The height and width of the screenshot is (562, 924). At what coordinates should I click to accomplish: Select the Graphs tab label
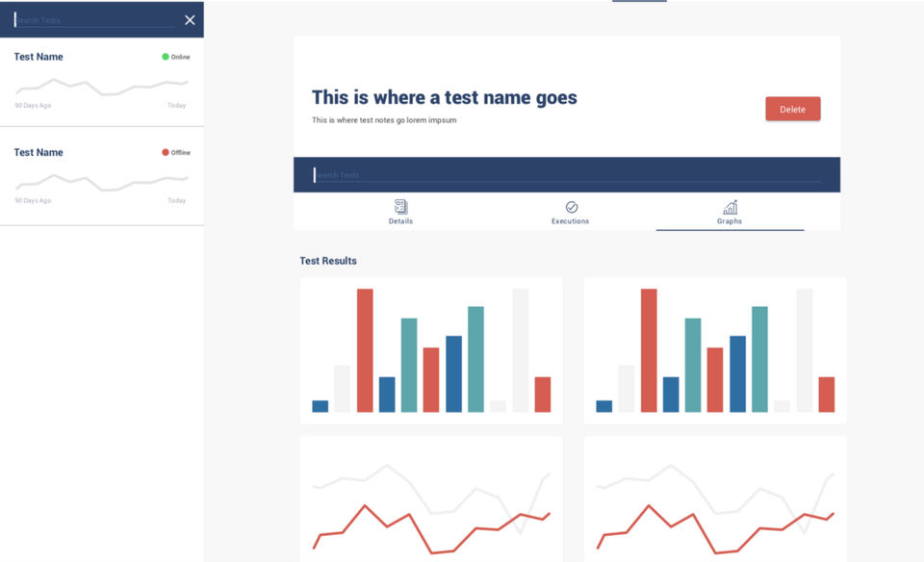pos(730,221)
